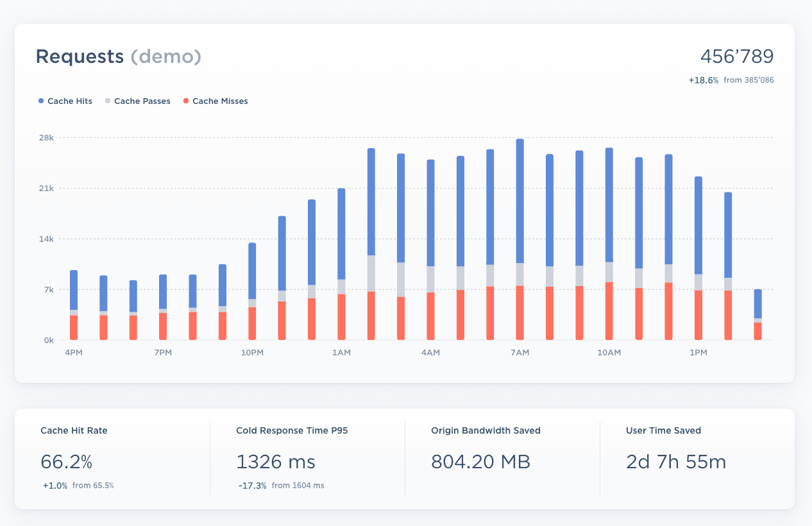812x526 pixels.
Task: Toggle the Cache Misses legend item
Action: [219, 101]
